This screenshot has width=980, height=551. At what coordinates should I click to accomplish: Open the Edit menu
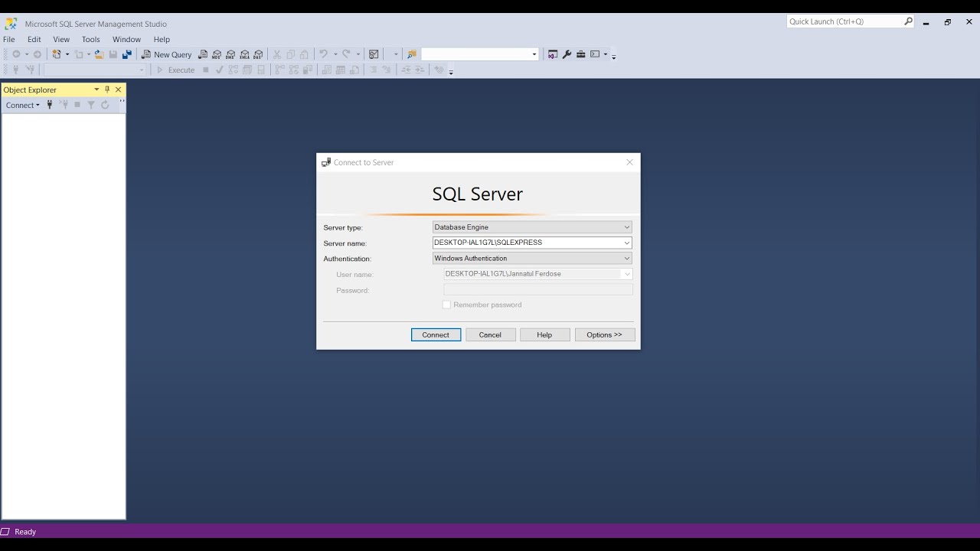point(34,39)
